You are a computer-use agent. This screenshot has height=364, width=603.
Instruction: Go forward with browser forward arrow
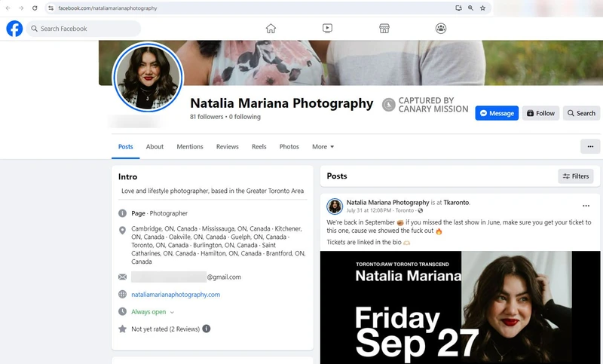21,8
